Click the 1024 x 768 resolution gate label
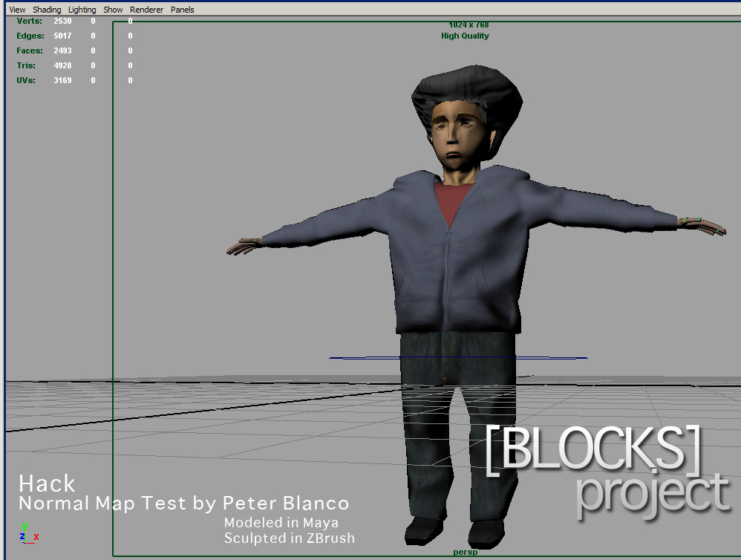The width and height of the screenshot is (741, 560). tap(469, 25)
